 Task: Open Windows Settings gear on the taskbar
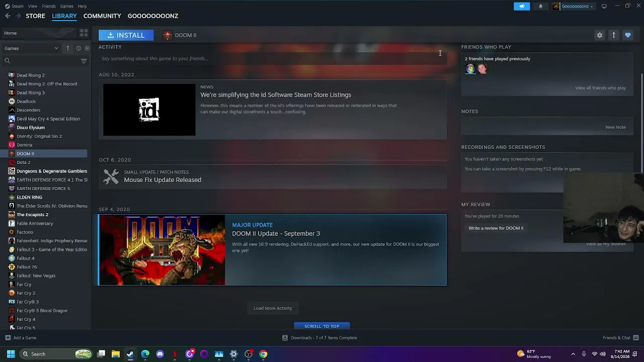coord(233,354)
